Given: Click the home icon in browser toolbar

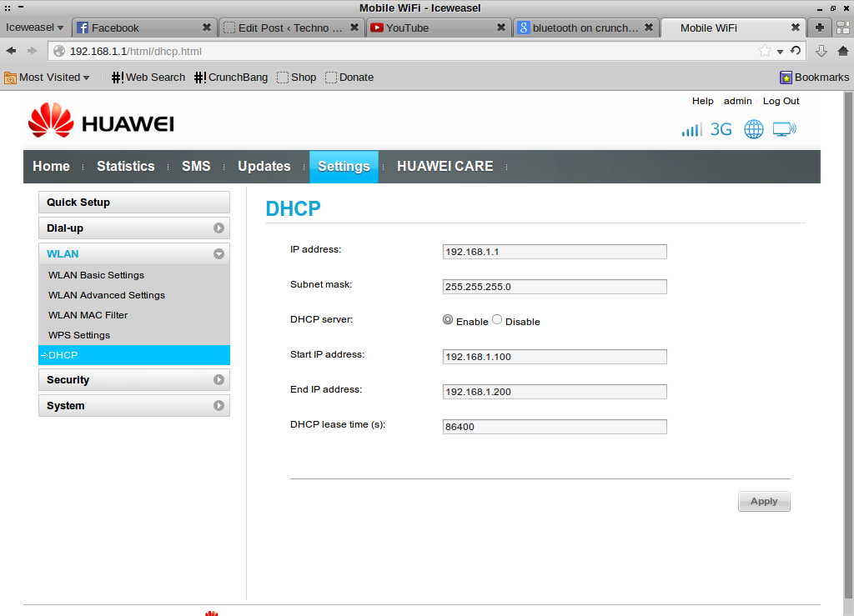Looking at the screenshot, I should coord(842,51).
